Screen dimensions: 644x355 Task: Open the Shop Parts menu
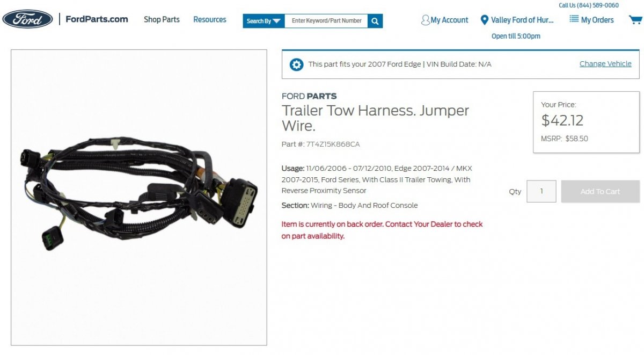tap(162, 19)
